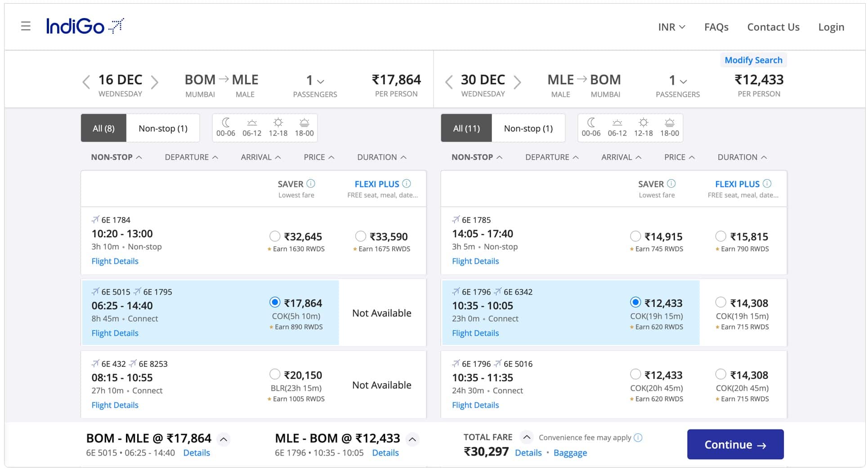Screen dimensions: 868x470
Task: Go to next return date after 30 DEC
Action: pos(517,82)
